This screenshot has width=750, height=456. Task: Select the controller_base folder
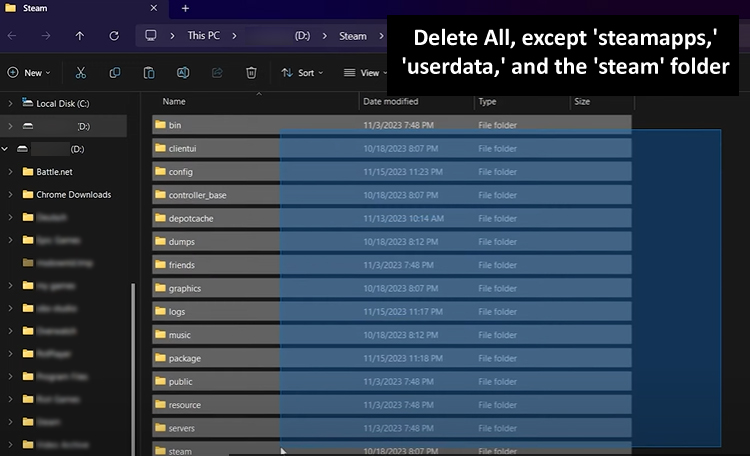[392, 195]
